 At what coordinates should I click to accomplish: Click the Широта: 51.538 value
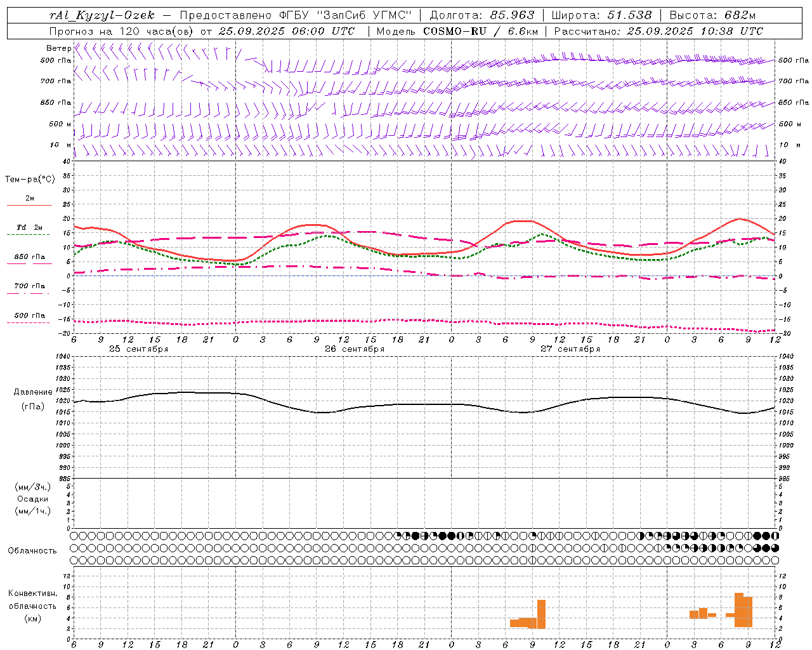click(x=601, y=15)
